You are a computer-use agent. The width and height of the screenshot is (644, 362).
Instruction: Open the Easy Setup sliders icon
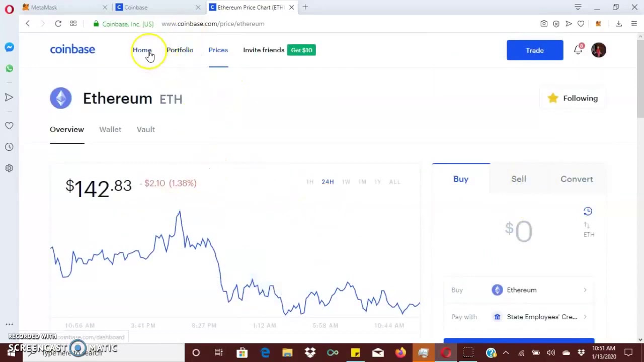tap(634, 24)
